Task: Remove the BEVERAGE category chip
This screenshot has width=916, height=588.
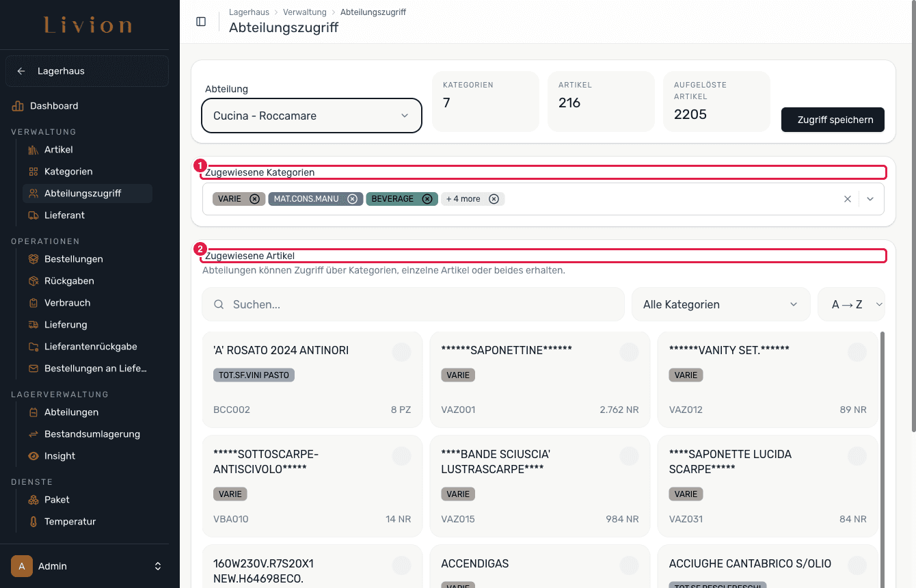Action: pyautogui.click(x=427, y=199)
